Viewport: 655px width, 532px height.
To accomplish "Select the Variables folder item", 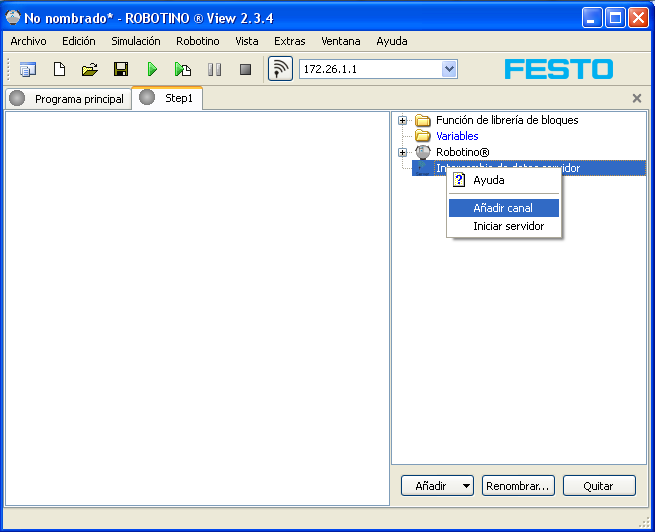I will coord(457,136).
